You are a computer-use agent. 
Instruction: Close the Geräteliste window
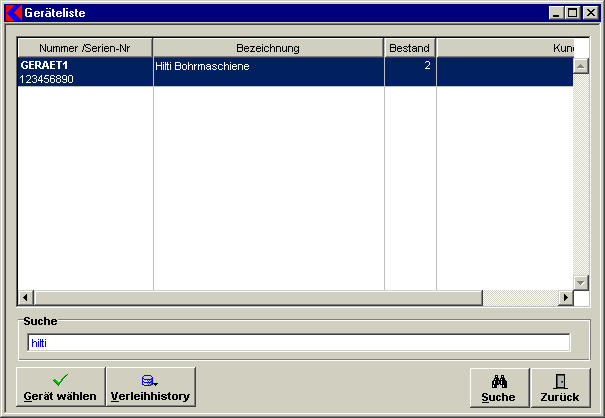coord(590,12)
